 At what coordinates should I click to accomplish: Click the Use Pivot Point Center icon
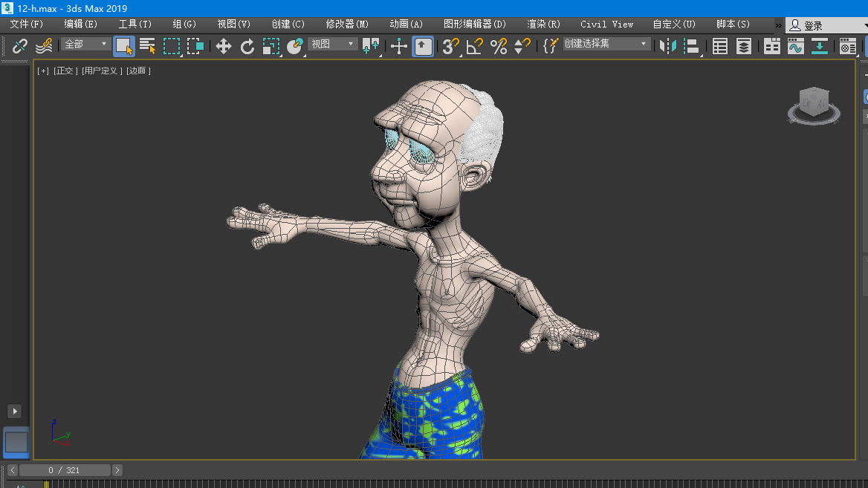point(370,46)
